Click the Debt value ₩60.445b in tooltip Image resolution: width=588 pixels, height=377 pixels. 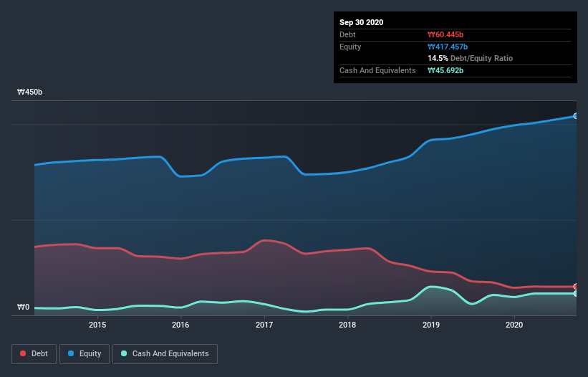445,34
